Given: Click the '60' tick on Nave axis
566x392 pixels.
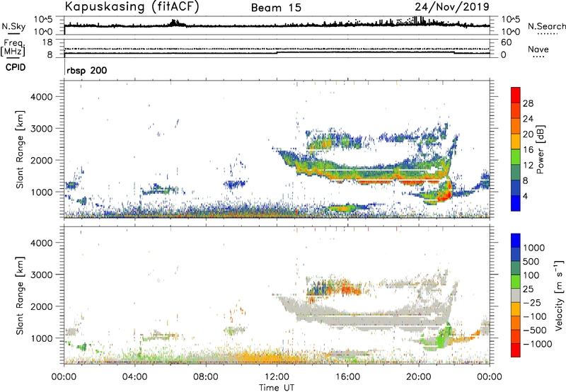Looking at the screenshot, I should 506,42.
